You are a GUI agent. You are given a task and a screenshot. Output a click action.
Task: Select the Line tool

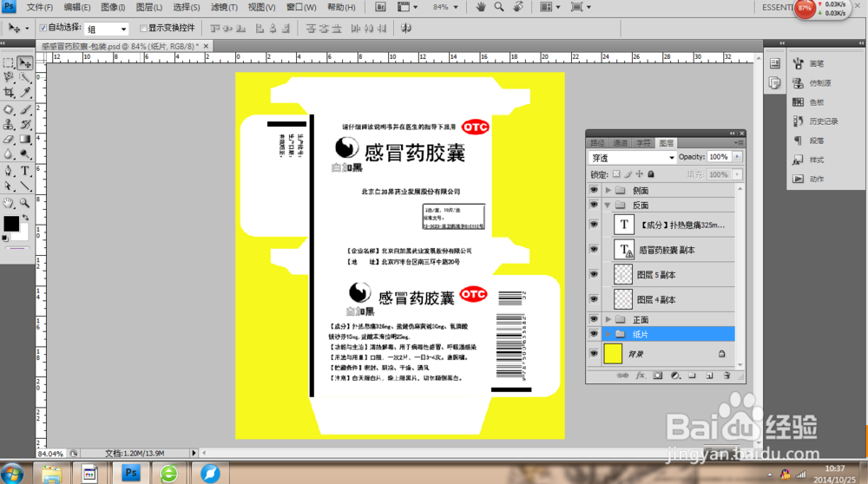tap(25, 186)
